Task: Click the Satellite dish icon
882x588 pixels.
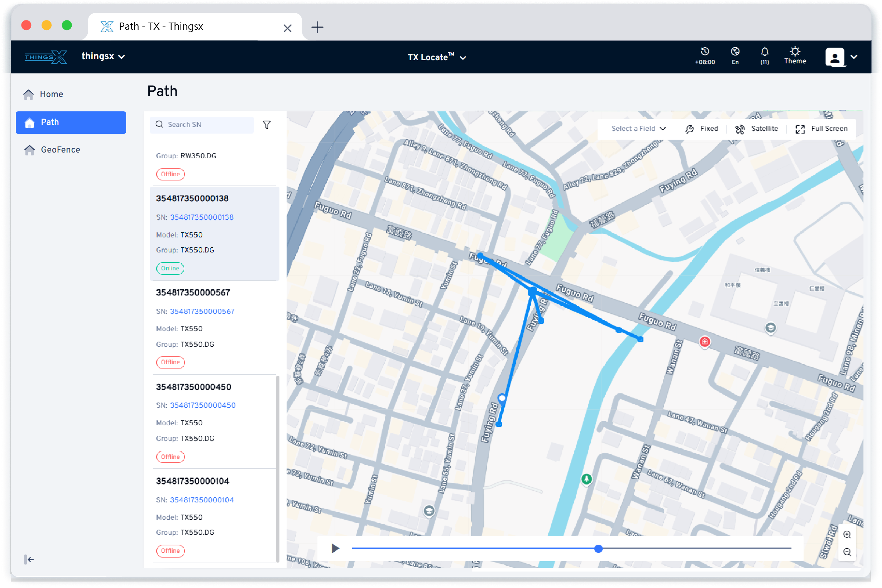Action: point(740,129)
